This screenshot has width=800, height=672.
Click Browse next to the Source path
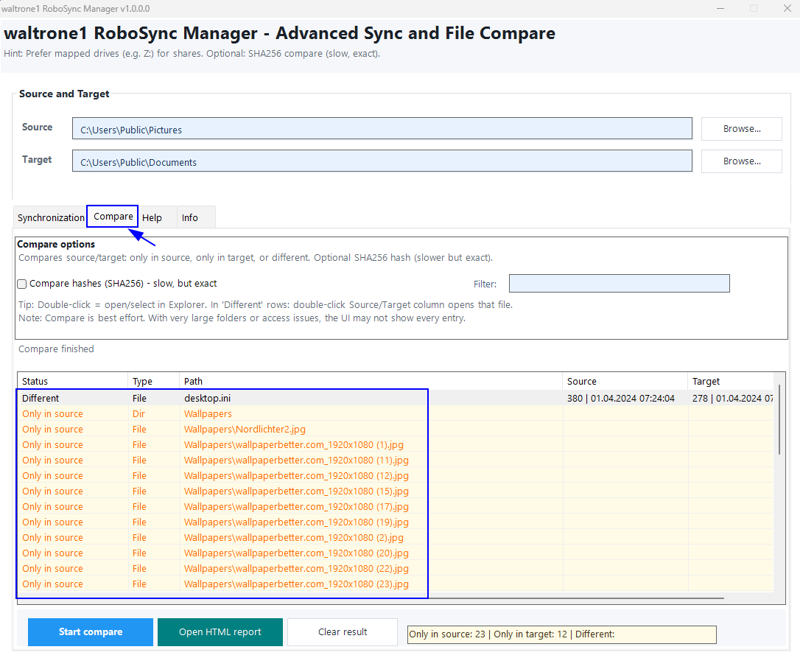click(741, 128)
